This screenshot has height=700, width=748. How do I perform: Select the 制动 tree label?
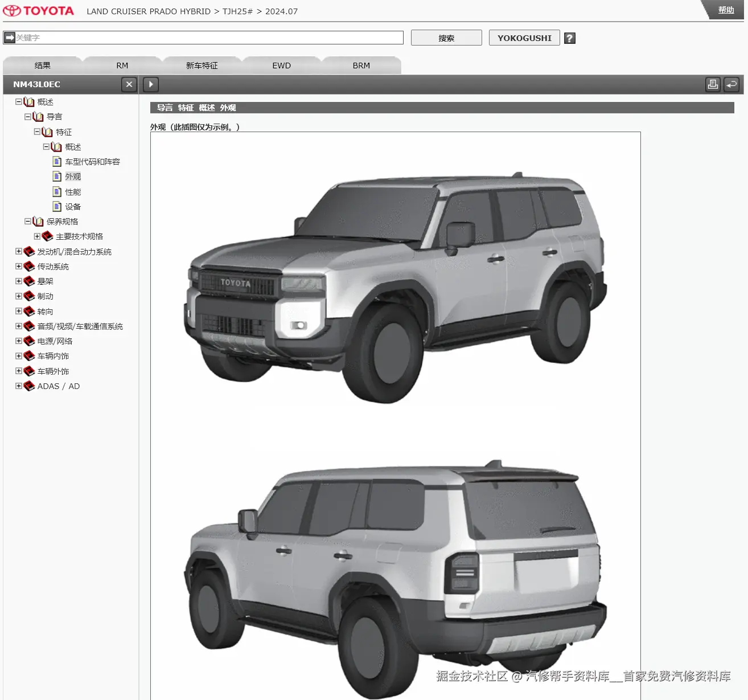[45, 296]
